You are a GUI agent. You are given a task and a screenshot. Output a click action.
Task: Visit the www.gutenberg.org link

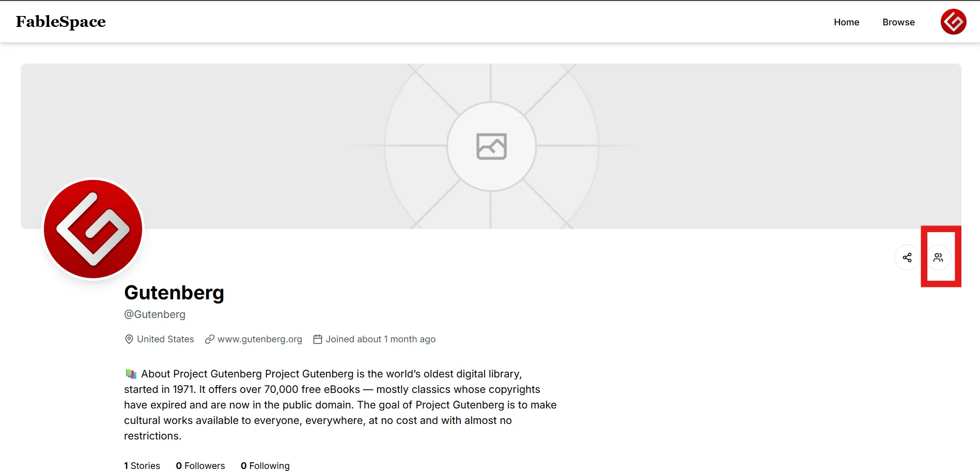pyautogui.click(x=259, y=339)
